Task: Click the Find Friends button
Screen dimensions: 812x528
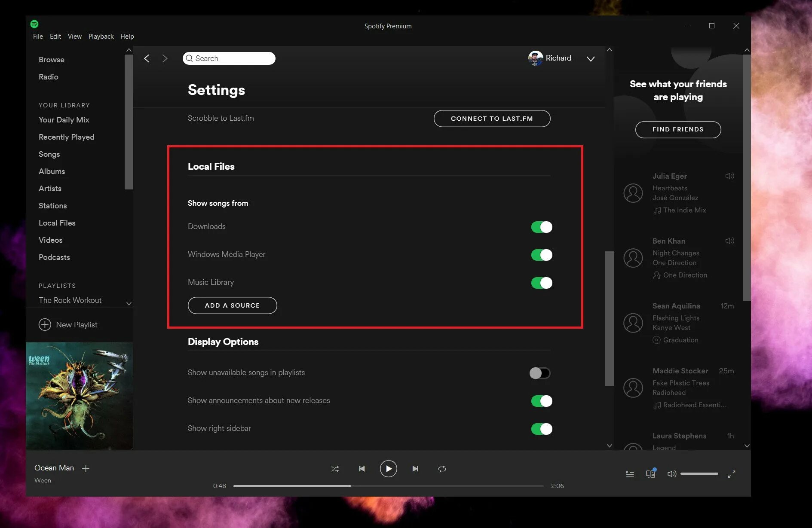Action: coord(678,130)
